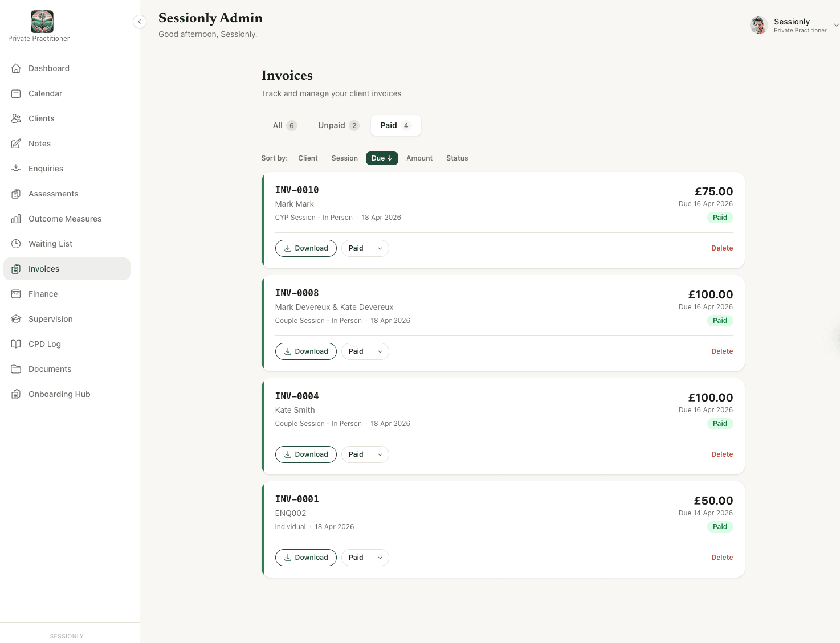The image size is (840, 643).
Task: Open the Supervision section
Action: (67, 319)
